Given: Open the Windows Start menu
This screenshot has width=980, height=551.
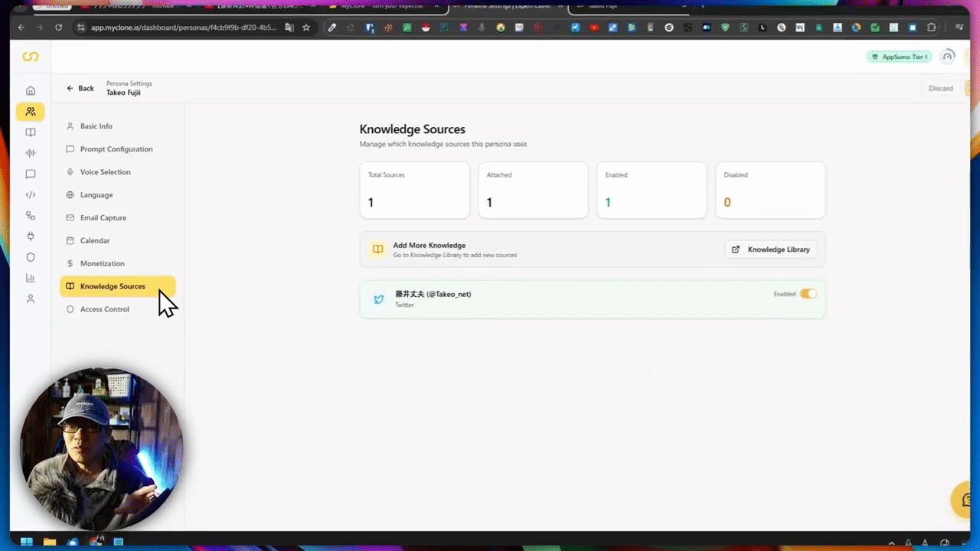Looking at the screenshot, I should pyautogui.click(x=27, y=542).
